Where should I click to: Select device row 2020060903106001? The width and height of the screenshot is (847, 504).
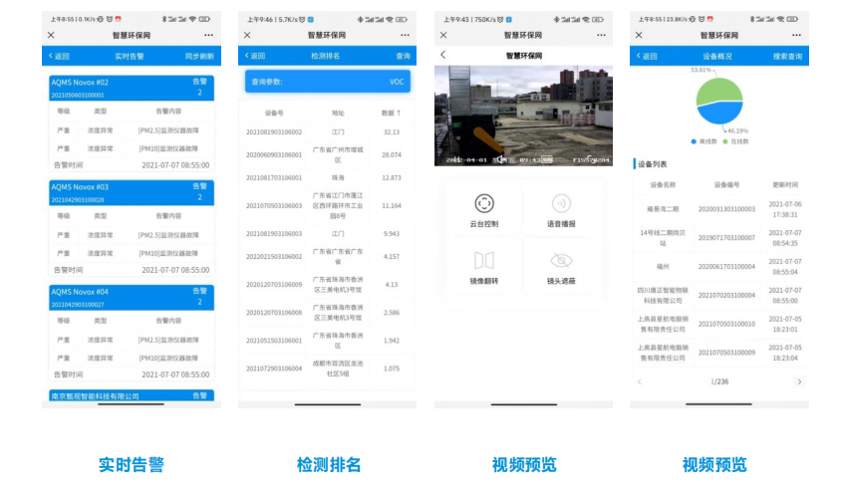tap(328, 154)
